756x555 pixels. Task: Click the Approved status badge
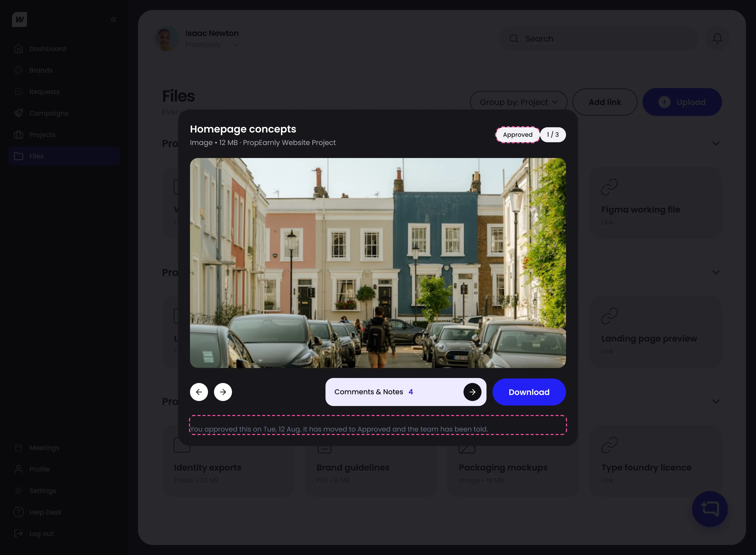pyautogui.click(x=518, y=135)
